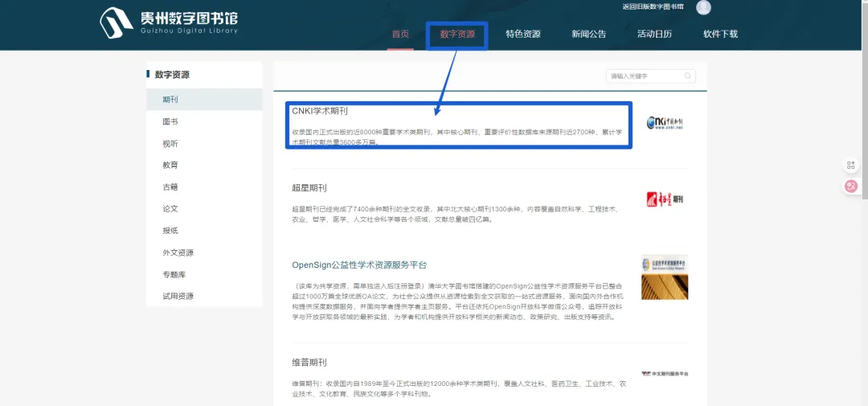Open OpenSign公益性学术资源服务平台 title link
868x406 pixels.
click(x=359, y=265)
